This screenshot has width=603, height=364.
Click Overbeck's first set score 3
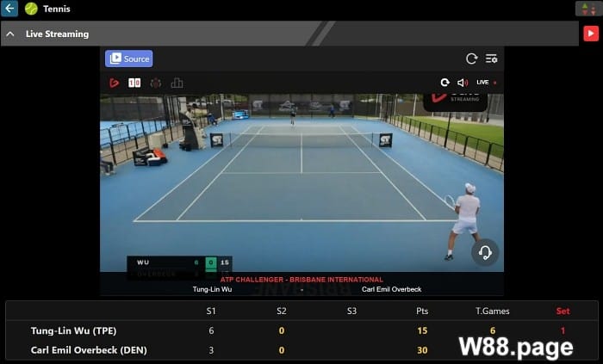click(x=211, y=350)
